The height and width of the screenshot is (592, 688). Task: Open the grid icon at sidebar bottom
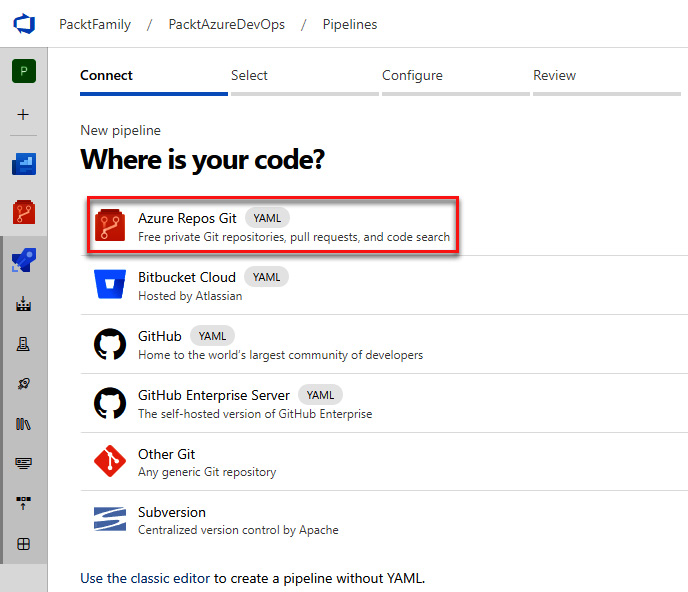coord(23,544)
